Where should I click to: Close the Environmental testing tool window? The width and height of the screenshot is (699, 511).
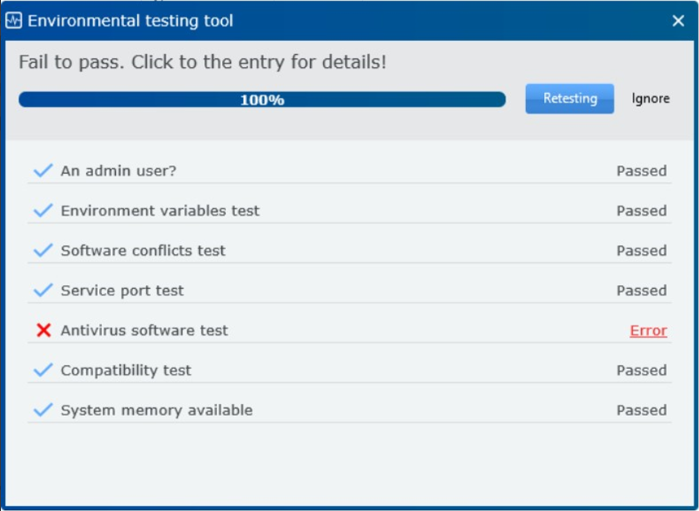[678, 21]
